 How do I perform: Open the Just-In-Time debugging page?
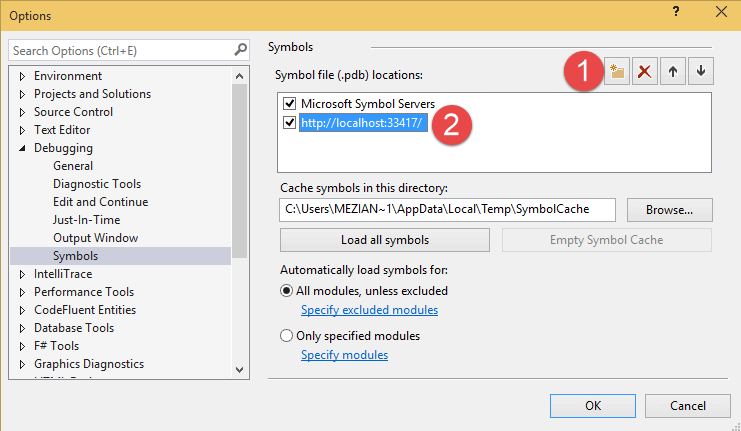click(x=87, y=220)
